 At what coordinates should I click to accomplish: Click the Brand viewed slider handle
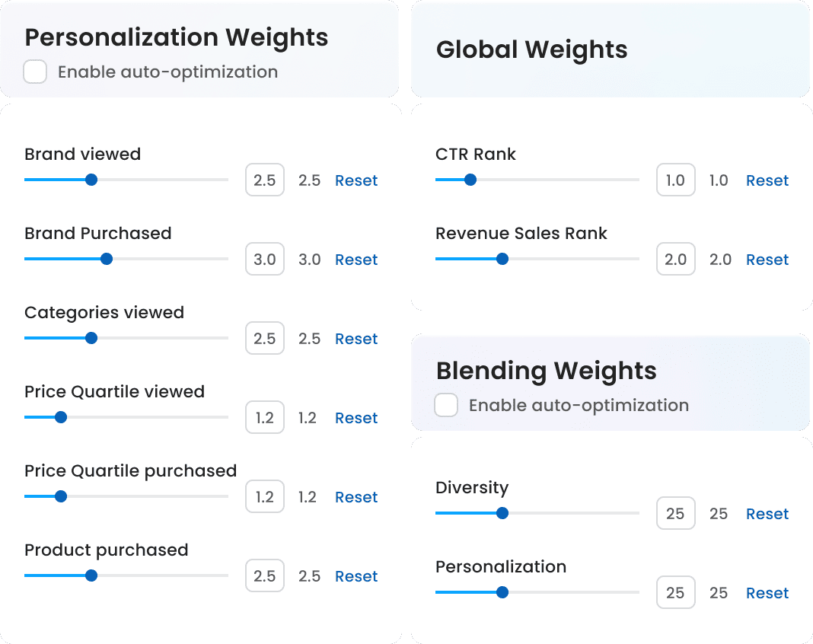(x=91, y=180)
